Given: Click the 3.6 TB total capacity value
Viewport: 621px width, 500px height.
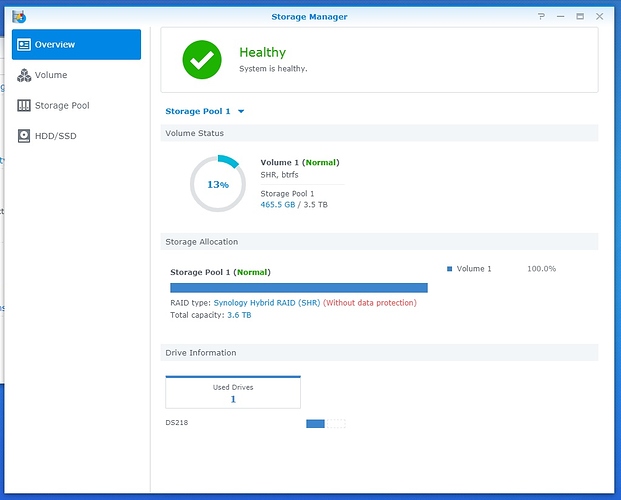Looking at the screenshot, I should click(x=239, y=315).
